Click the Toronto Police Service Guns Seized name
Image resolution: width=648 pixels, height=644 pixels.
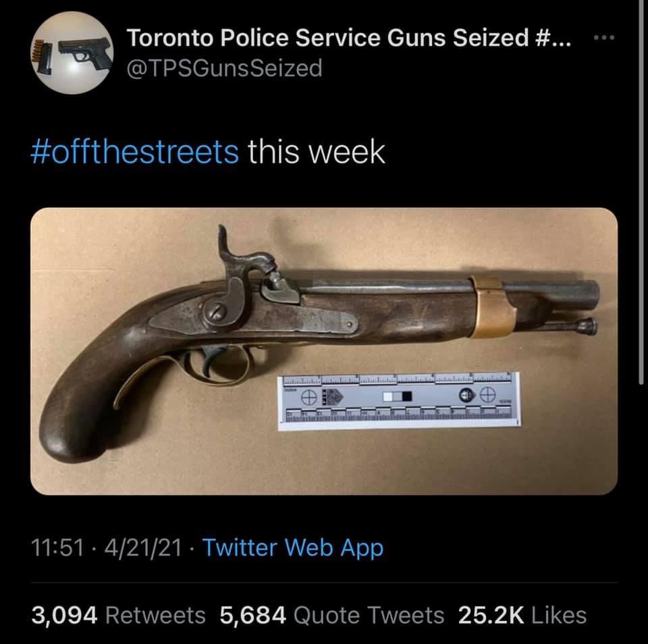pyautogui.click(x=349, y=38)
